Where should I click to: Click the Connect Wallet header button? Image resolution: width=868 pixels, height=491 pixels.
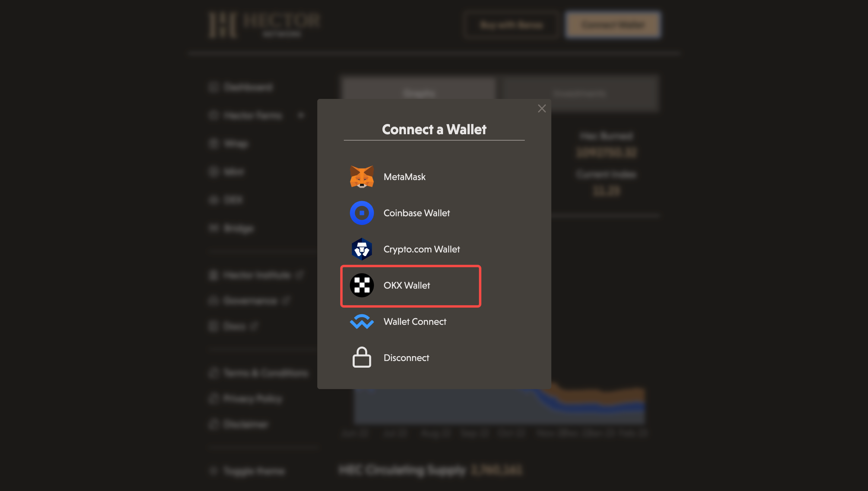click(x=613, y=25)
